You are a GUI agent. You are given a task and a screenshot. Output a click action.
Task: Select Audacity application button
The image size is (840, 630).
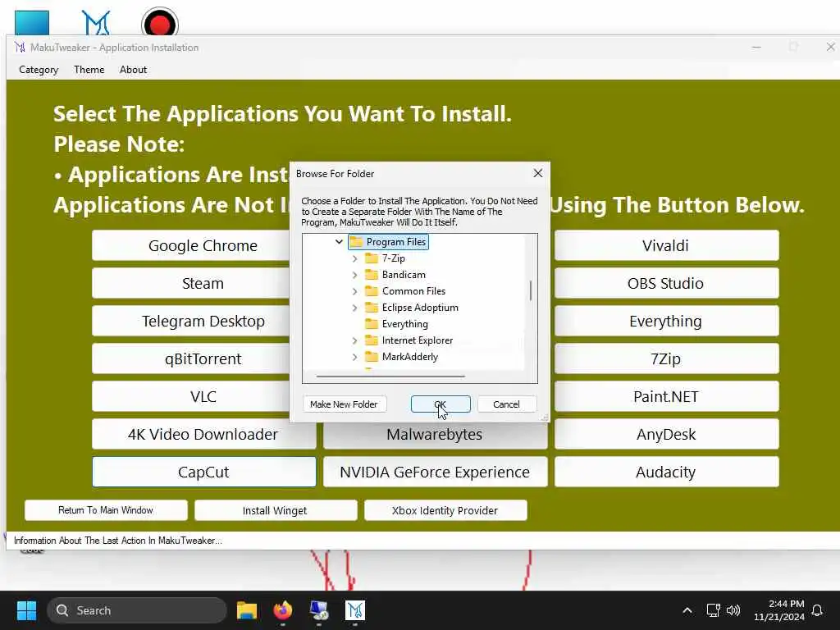tap(666, 472)
